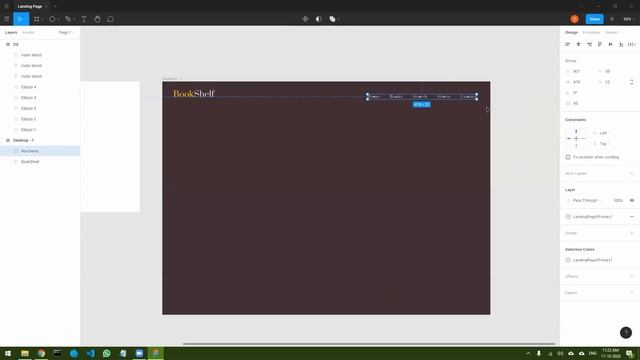This screenshot has height=360, width=640.
Task: Click the Align Horizontal Centers icon
Action: coord(578,44)
